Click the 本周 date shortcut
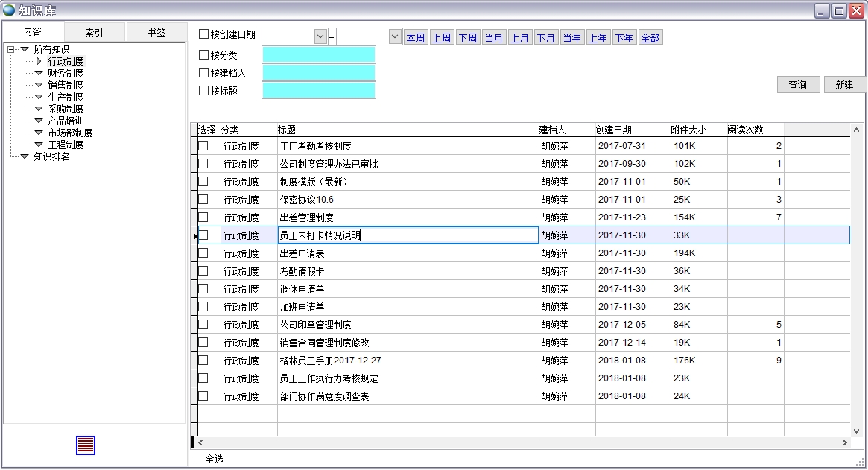The image size is (868, 470). tap(415, 38)
